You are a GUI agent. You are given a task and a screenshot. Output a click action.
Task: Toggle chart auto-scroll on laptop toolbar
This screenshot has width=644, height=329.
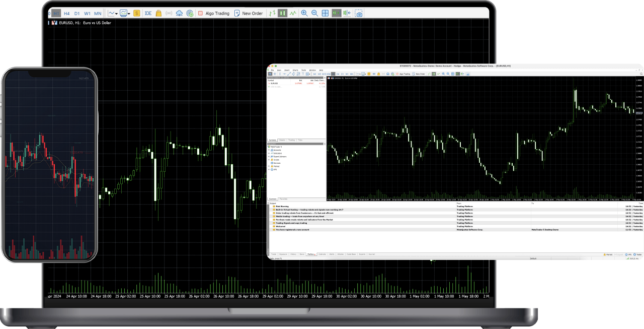[336, 13]
